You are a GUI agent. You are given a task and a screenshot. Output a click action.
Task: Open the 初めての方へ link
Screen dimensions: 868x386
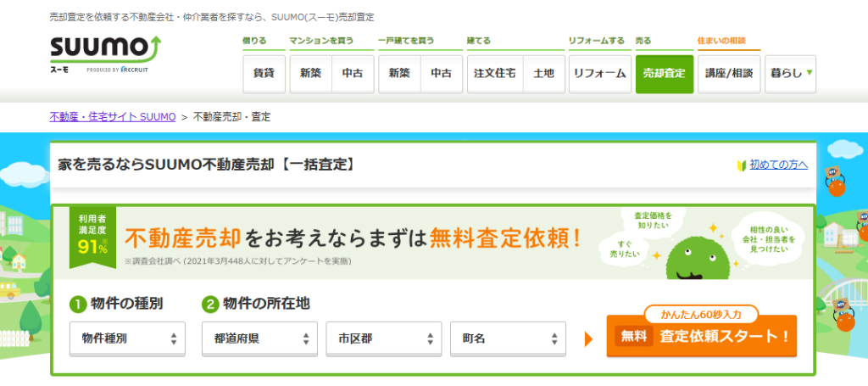click(778, 165)
